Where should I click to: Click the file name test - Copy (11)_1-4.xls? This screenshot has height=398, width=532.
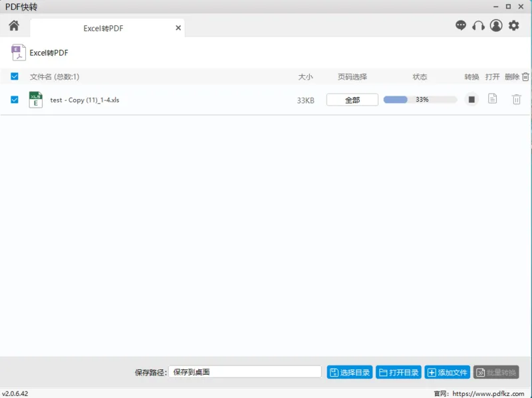tap(84, 100)
